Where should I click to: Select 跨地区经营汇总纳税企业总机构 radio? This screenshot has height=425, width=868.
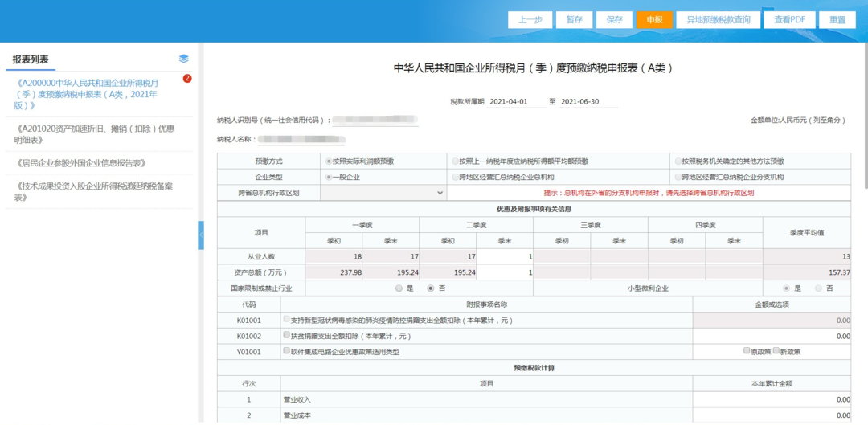[x=455, y=177]
